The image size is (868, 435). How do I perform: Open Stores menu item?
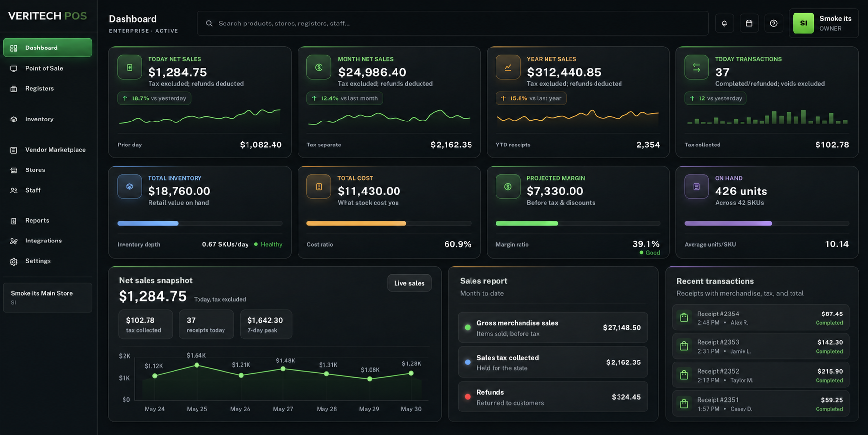click(x=48, y=170)
